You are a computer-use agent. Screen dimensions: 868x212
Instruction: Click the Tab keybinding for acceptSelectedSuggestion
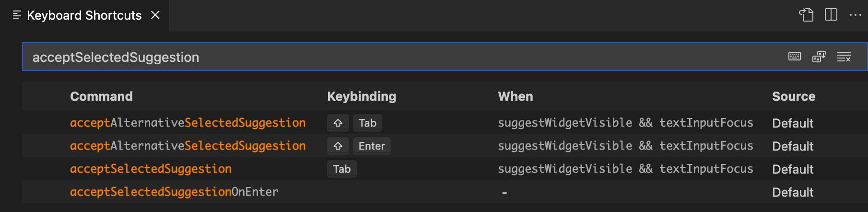[x=342, y=169]
